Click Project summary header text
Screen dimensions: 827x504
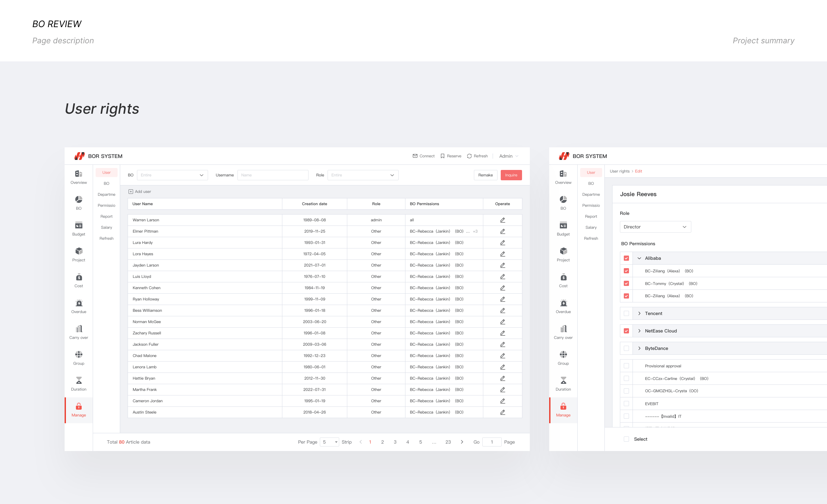[x=764, y=41]
